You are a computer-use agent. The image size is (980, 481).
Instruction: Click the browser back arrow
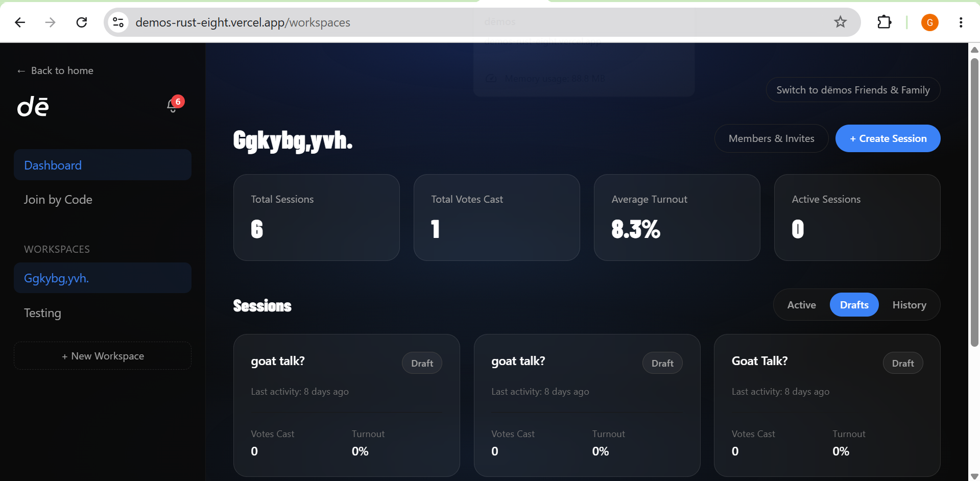pos(20,22)
